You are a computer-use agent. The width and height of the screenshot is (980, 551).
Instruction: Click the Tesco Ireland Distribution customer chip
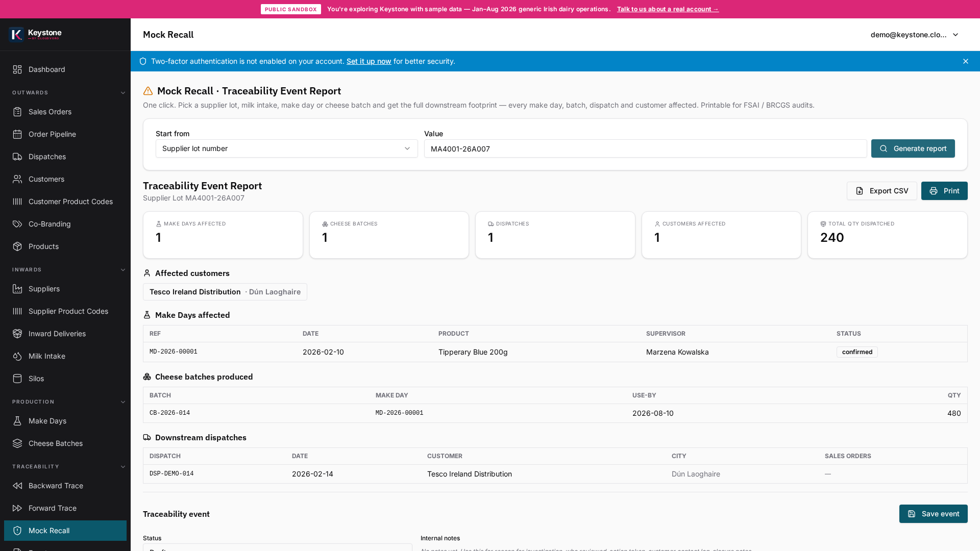pos(225,292)
